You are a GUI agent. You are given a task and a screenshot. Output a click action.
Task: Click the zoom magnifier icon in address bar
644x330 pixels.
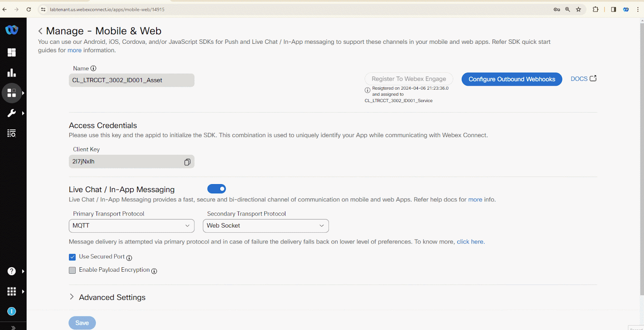[568, 9]
